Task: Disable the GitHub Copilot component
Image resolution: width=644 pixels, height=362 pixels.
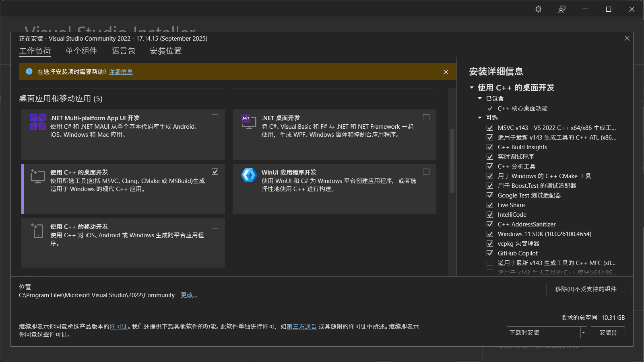Action: click(490, 253)
